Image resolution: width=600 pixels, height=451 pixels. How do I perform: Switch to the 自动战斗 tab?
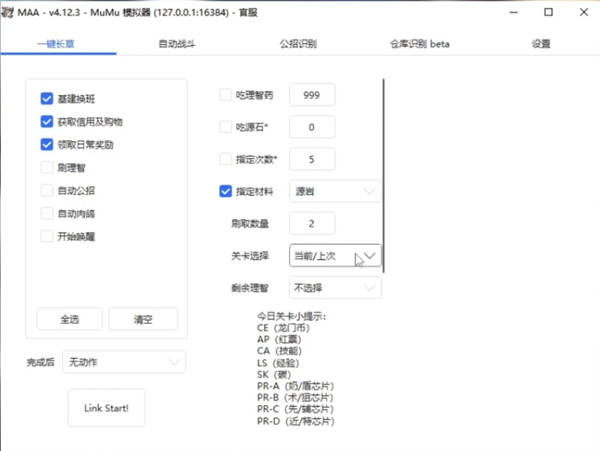coord(177,44)
